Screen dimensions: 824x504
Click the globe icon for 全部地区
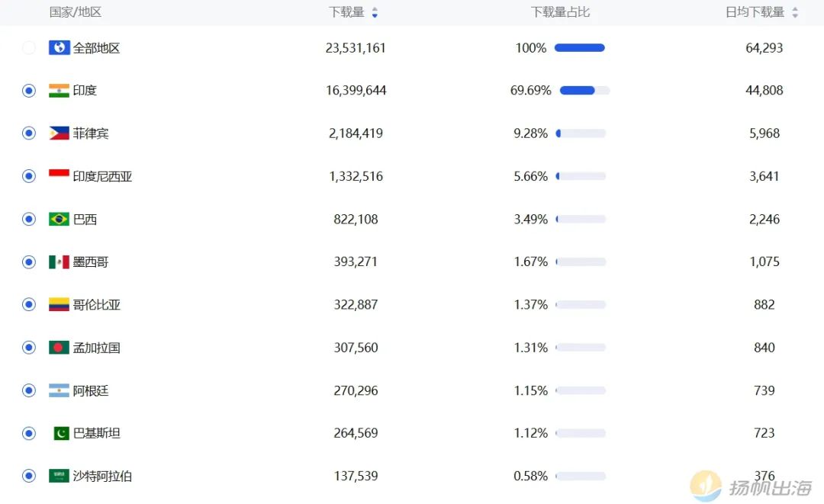pyautogui.click(x=59, y=48)
